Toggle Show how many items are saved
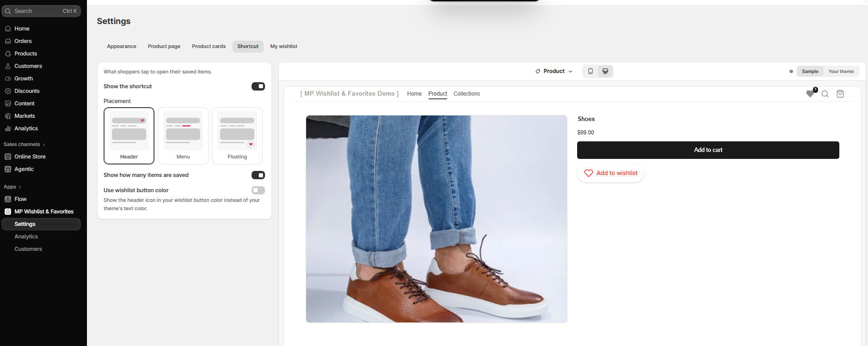 [x=258, y=175]
